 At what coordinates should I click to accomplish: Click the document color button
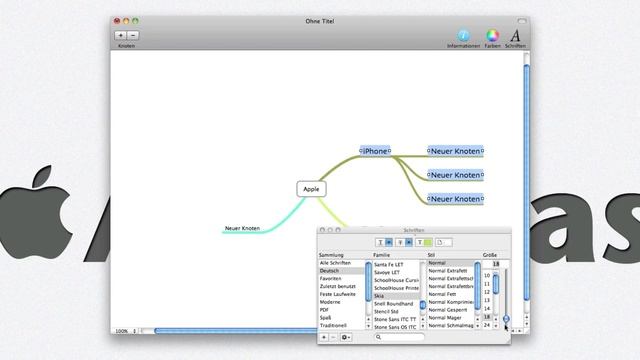point(443,242)
